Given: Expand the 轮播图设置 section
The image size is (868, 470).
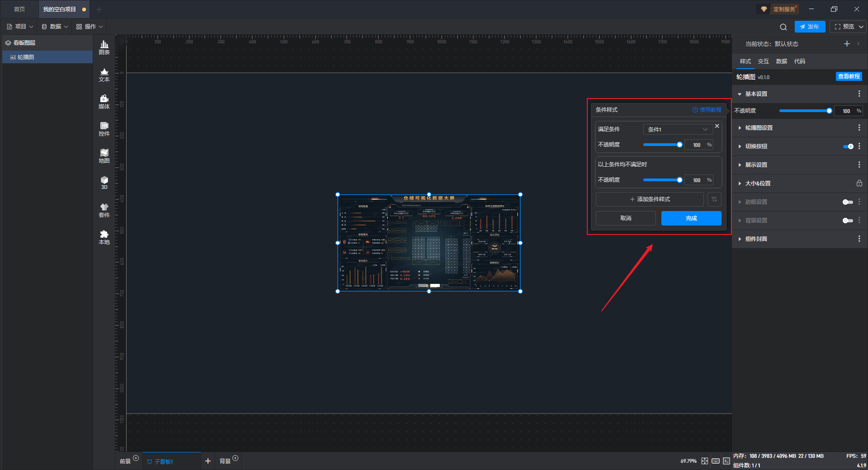Looking at the screenshot, I should coord(759,128).
